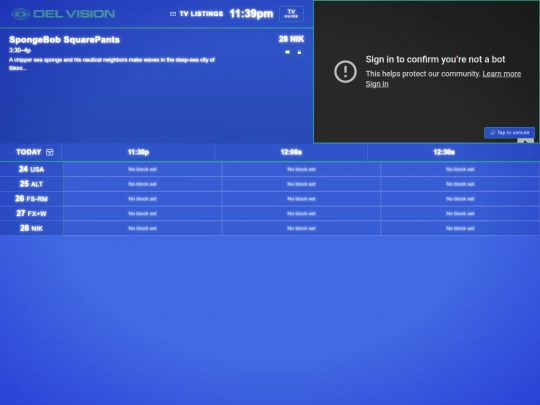Follow the Sign in link

tap(377, 84)
